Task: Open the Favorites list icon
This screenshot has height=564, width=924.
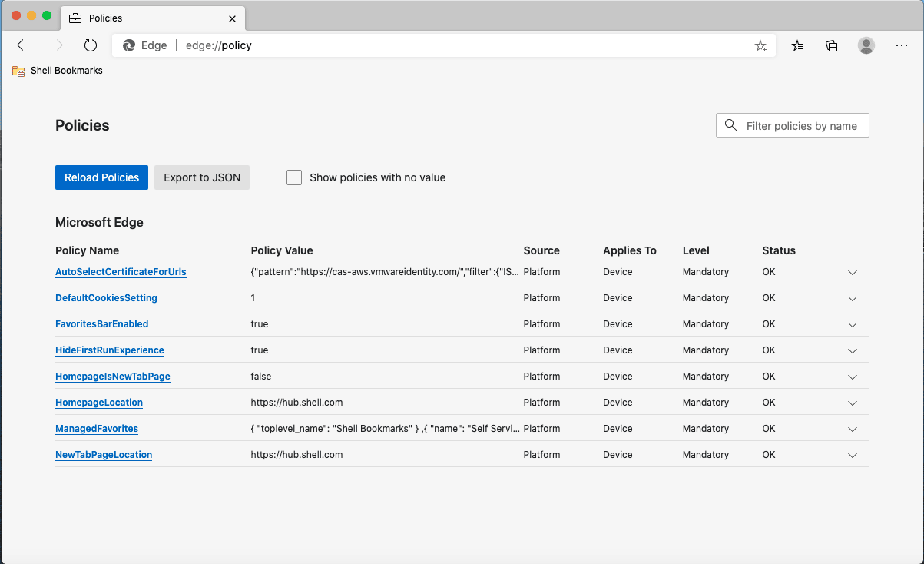Action: [x=798, y=45]
